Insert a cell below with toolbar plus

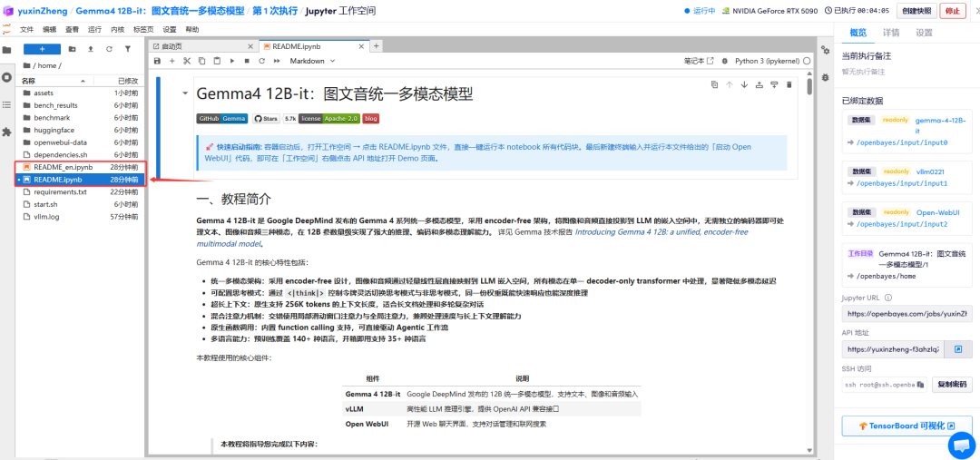171,61
